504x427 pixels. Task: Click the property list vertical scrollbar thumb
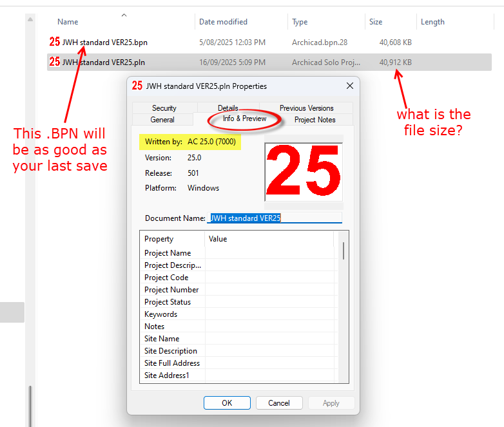coord(344,251)
